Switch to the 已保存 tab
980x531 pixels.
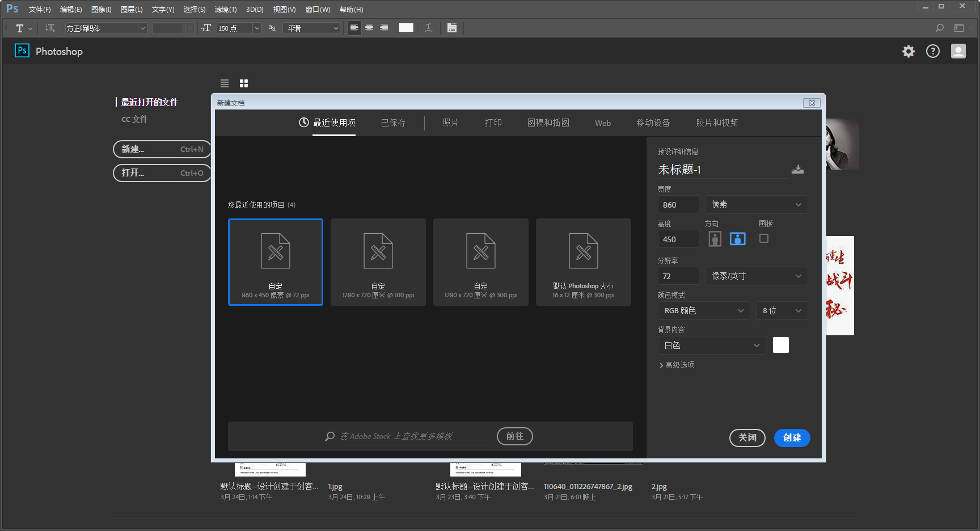393,123
